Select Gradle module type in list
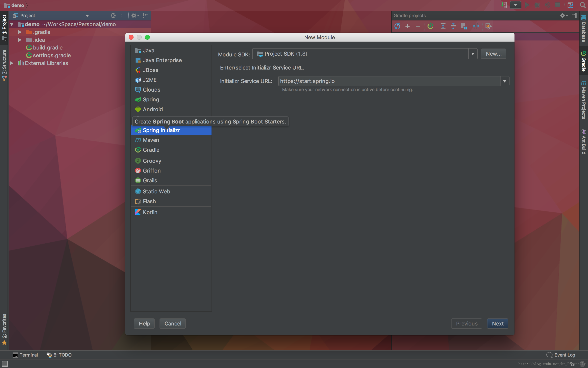 pos(171,150)
